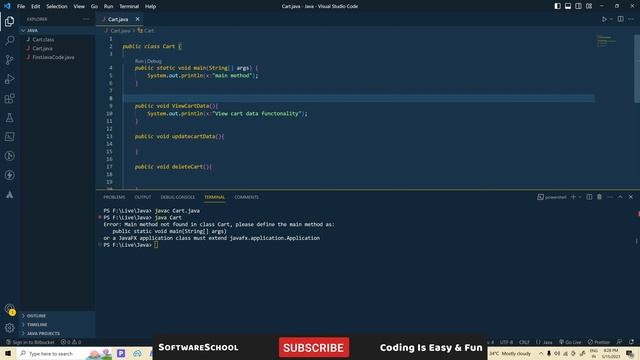Change UTF-8 file encoding
640x360 pixels.
click(x=506, y=342)
